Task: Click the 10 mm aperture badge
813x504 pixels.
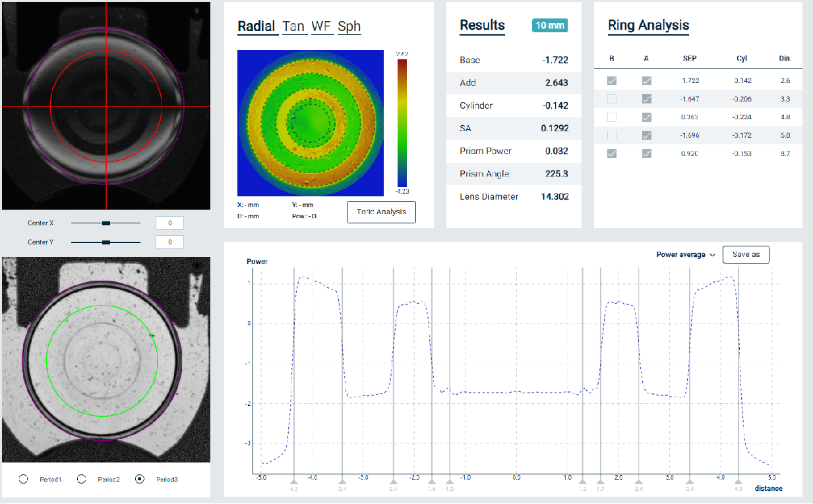Action: click(550, 26)
